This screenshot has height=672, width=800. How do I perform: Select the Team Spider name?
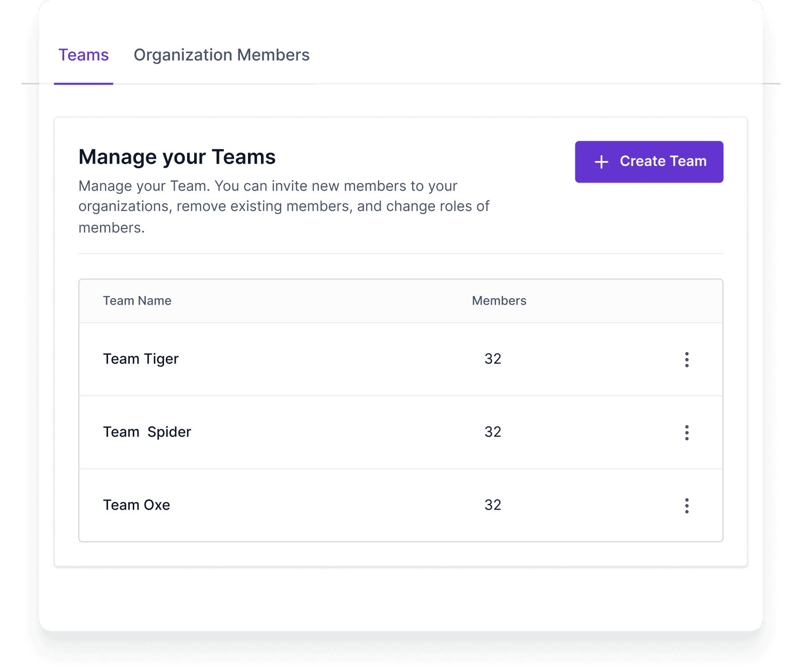147,432
